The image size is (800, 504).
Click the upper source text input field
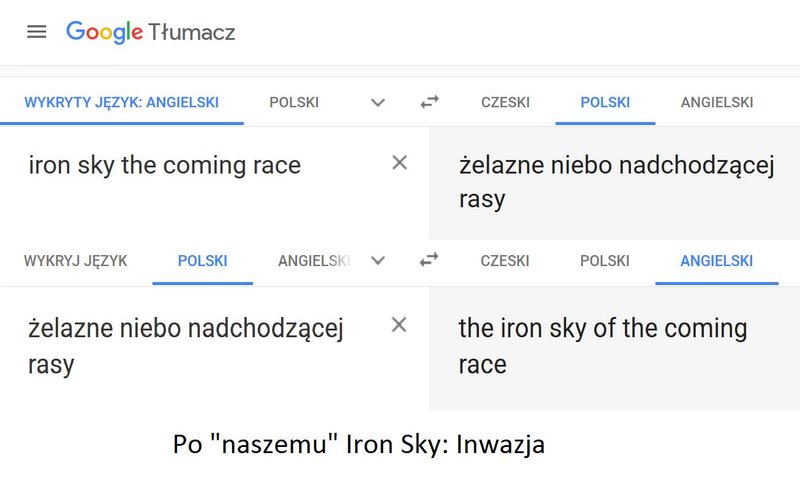tap(204, 183)
